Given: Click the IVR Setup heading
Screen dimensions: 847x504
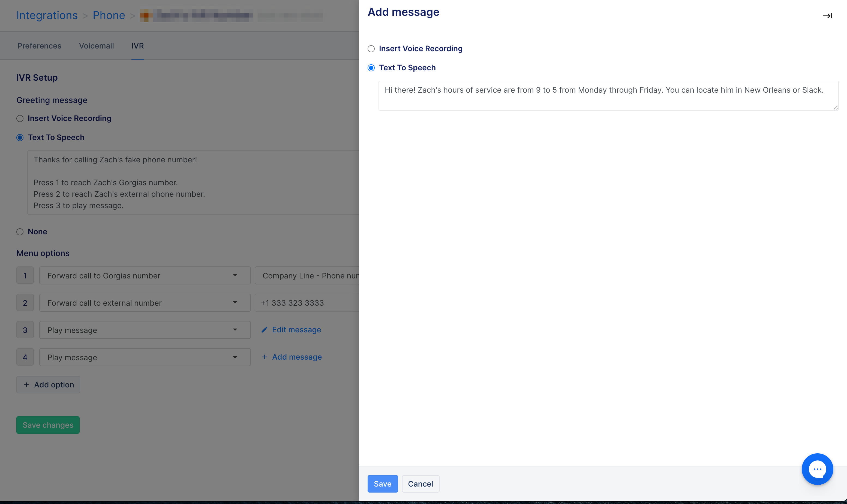Looking at the screenshot, I should click(37, 78).
